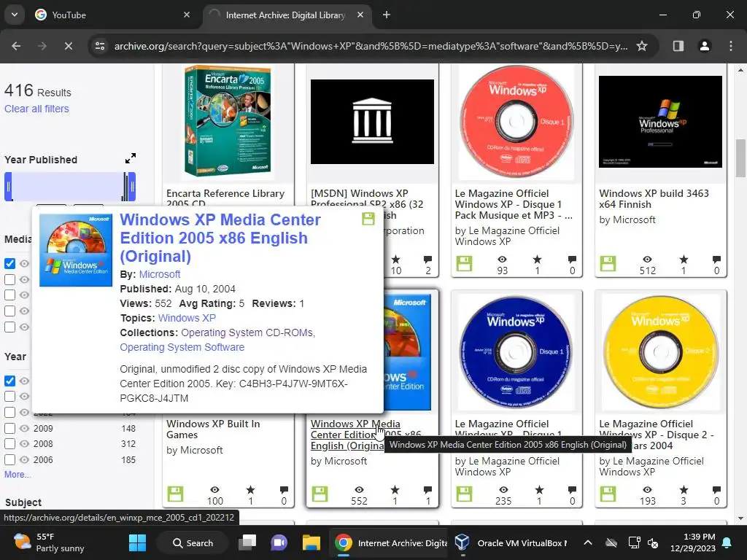Close the YouTube tab
The width and height of the screenshot is (747, 560).
click(x=187, y=15)
